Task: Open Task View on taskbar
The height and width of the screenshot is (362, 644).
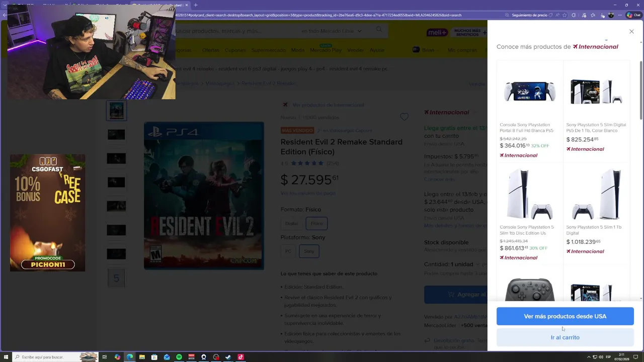Action: click(105, 357)
